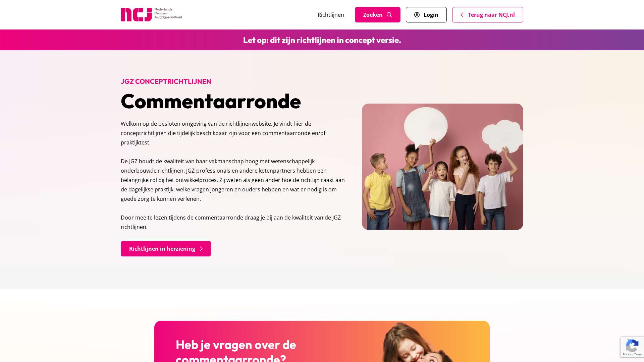Screen dimensions: 644x362
Task: Click the reCAPTCHA badge icon
Action: (x=632, y=346)
